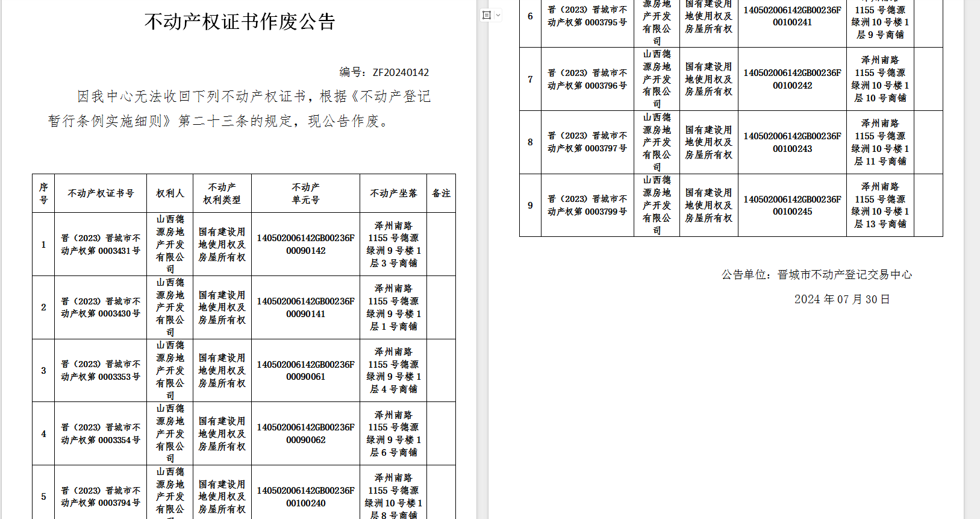980x519 pixels.
Task: Click the paragraph line starting 因我中心无法收回
Action: pos(254,96)
